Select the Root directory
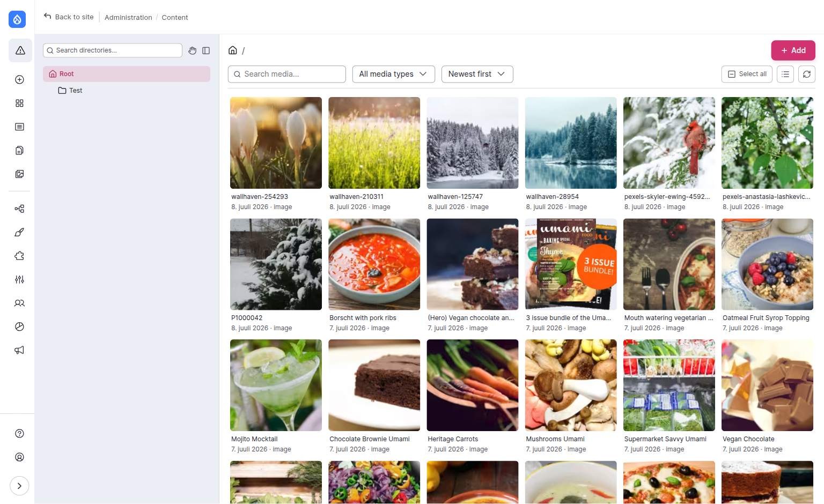Image resolution: width=824 pixels, height=504 pixels. [x=127, y=74]
